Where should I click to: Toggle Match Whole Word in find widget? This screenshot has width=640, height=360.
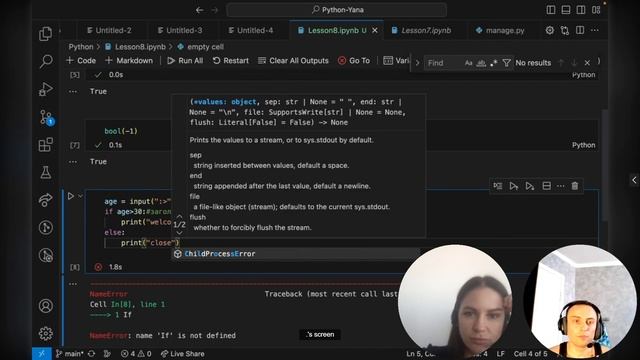click(481, 63)
